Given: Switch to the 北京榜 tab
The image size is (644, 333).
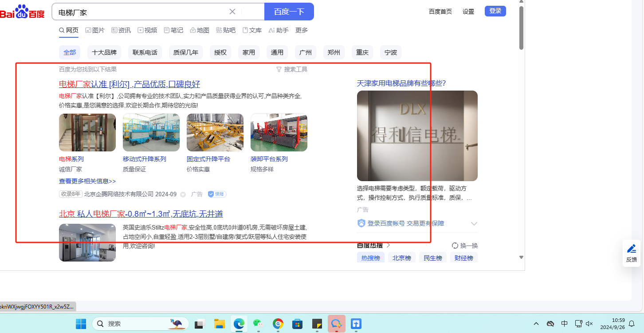Looking at the screenshot, I should (402, 258).
